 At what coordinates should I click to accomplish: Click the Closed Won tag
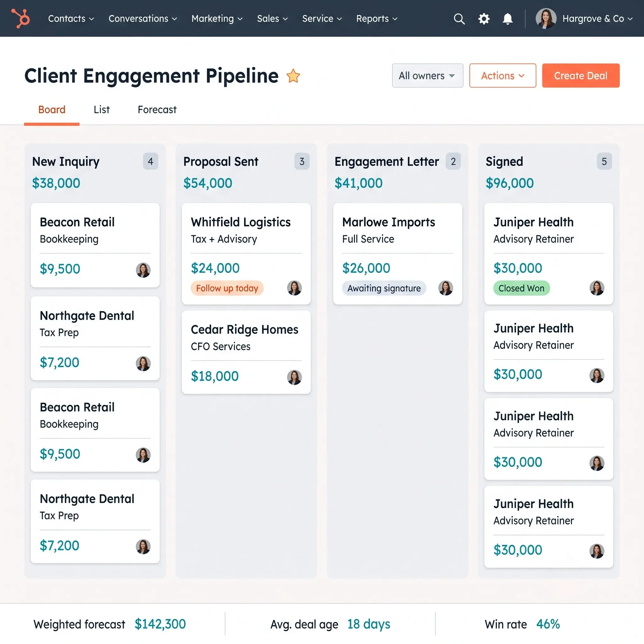pos(521,288)
